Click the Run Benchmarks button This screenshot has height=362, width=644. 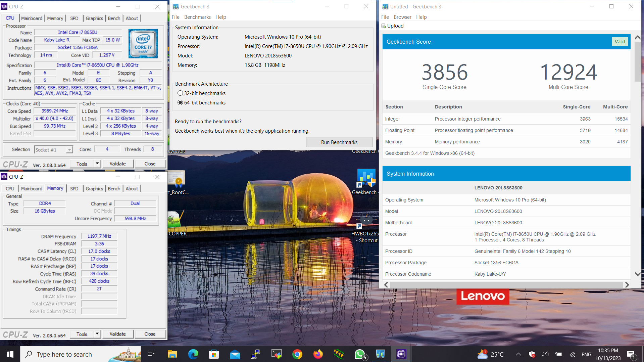(339, 142)
